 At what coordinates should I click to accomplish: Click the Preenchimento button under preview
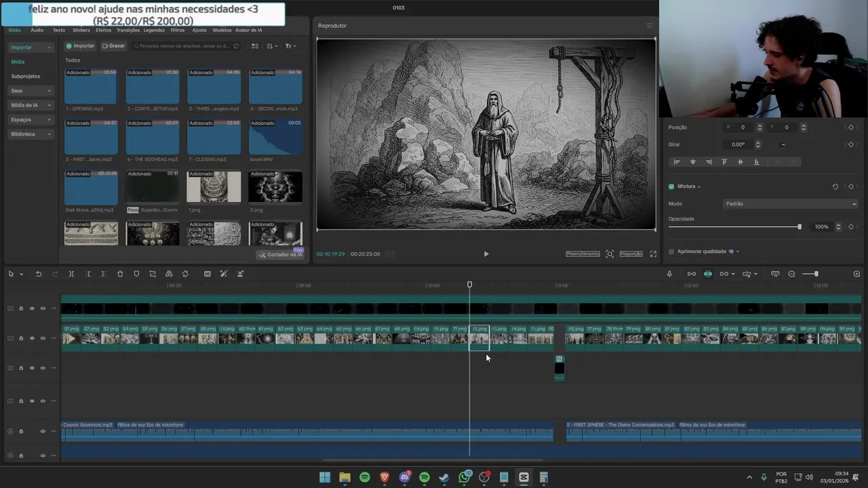click(x=583, y=254)
